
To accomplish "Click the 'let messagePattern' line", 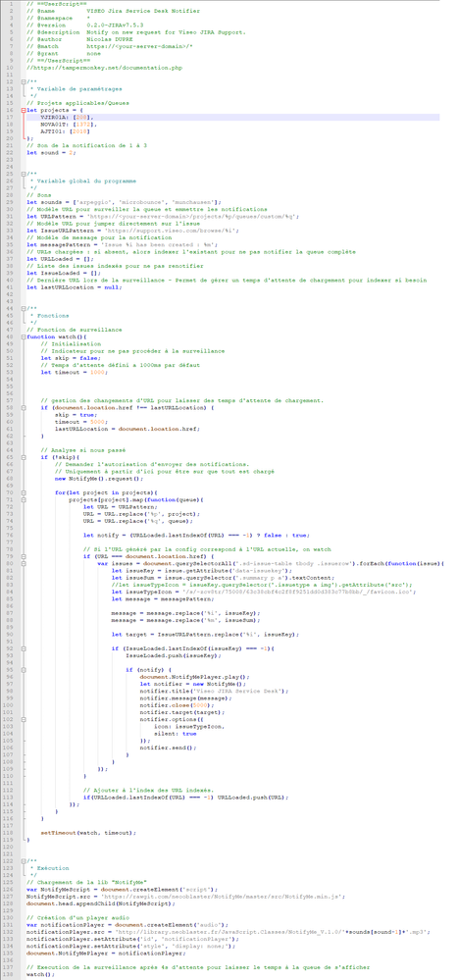I will (122, 245).
